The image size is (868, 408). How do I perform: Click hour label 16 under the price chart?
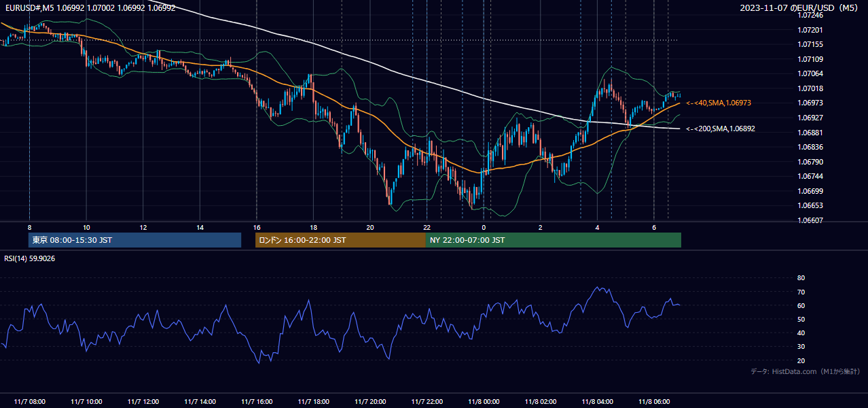pyautogui.click(x=256, y=227)
